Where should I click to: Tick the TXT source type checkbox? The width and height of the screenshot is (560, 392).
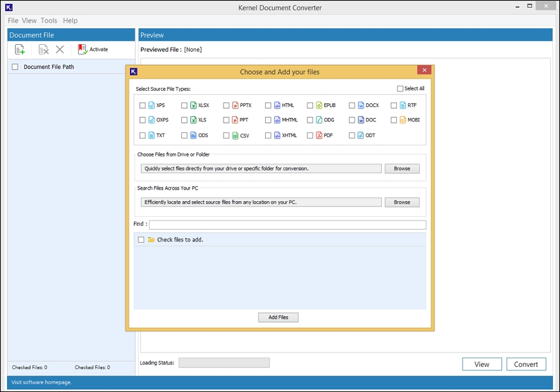(142, 136)
